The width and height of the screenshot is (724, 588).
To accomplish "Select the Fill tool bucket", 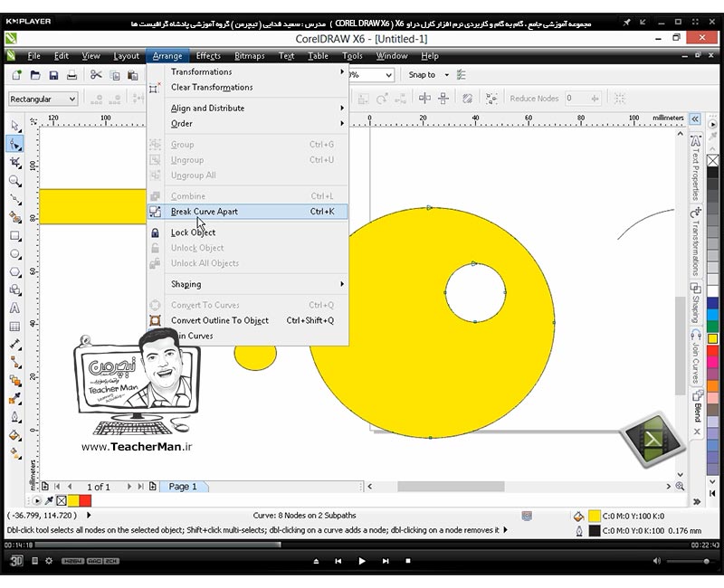I will pos(14,435).
